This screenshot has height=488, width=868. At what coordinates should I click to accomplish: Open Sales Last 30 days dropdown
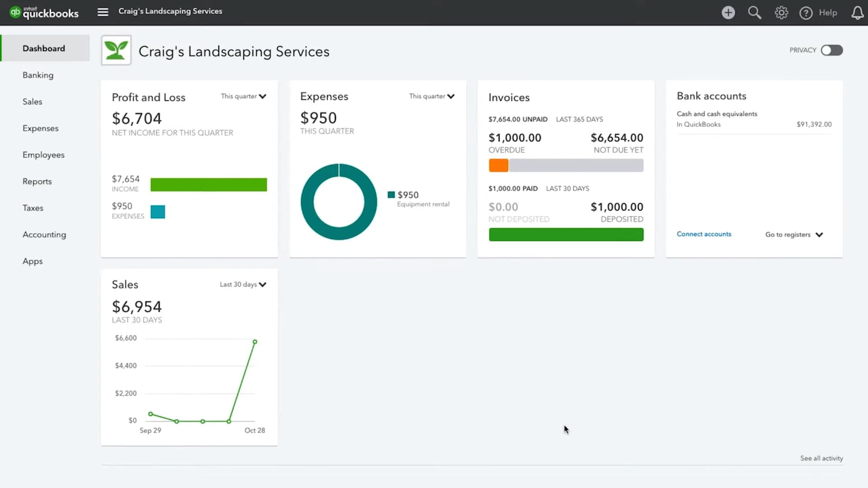point(243,284)
